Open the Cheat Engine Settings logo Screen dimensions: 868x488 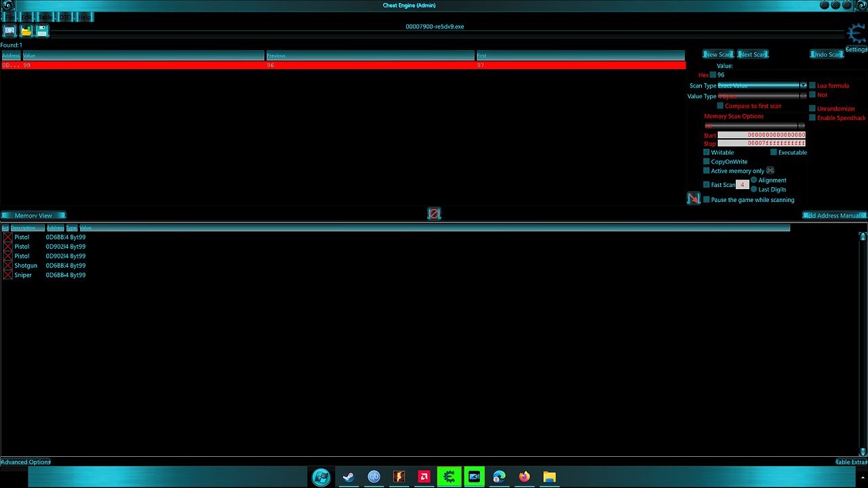point(856,34)
